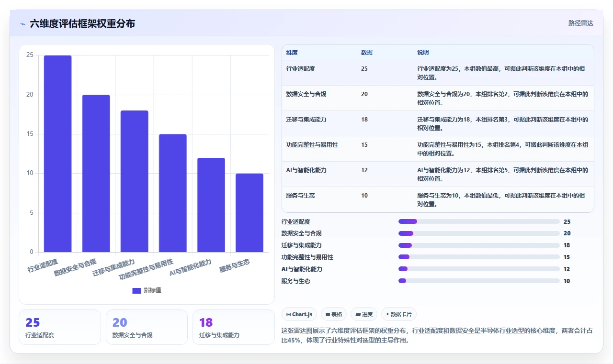Click the pulse icon beside the title
Image resolution: width=613 pixels, height=364 pixels.
click(x=23, y=23)
